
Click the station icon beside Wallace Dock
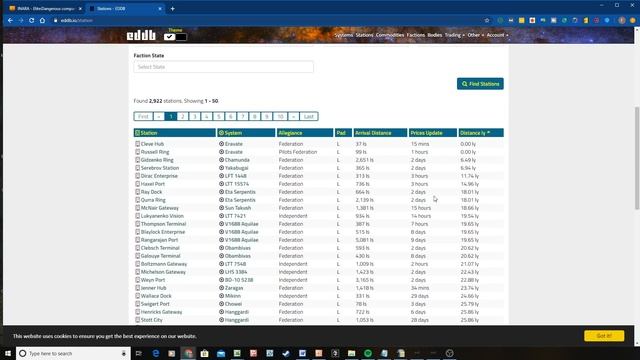point(138,296)
